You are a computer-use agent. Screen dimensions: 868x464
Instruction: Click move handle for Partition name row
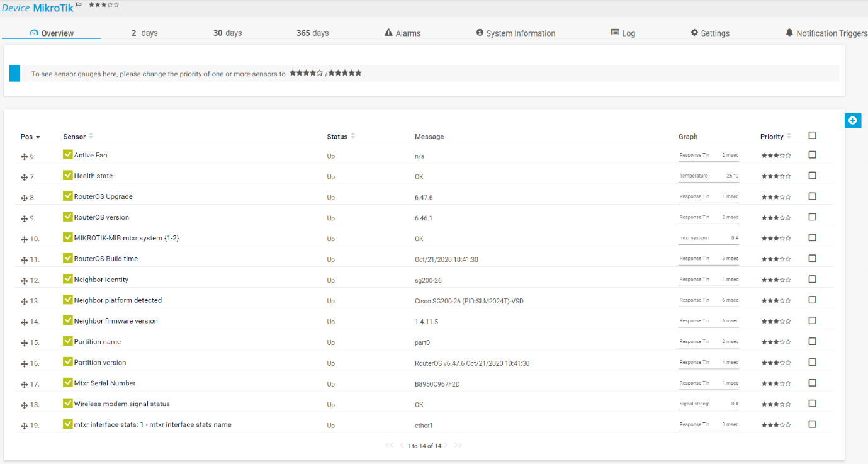(x=25, y=343)
